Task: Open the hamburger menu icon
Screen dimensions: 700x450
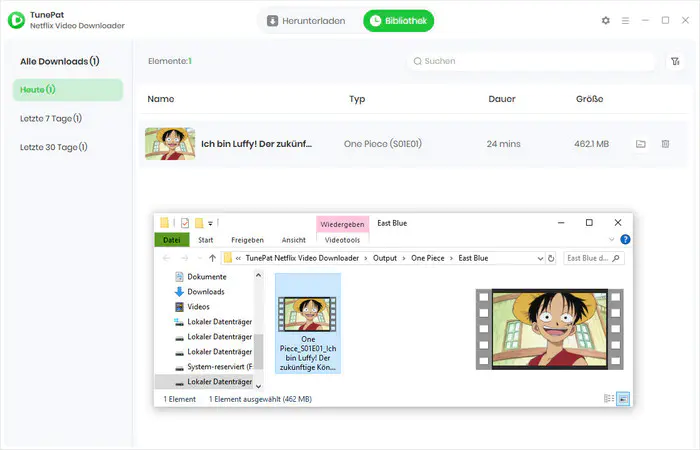Action: point(625,21)
